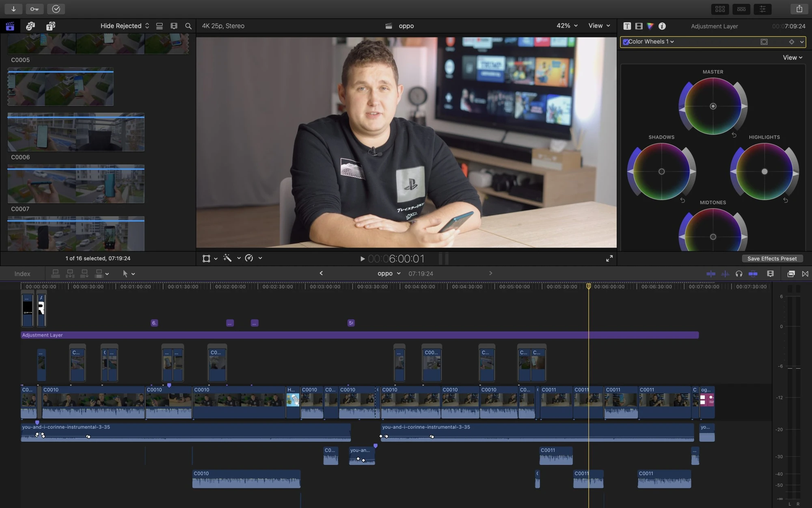Play the viewer video
Image resolution: width=812 pixels, height=508 pixels.
coord(362,259)
